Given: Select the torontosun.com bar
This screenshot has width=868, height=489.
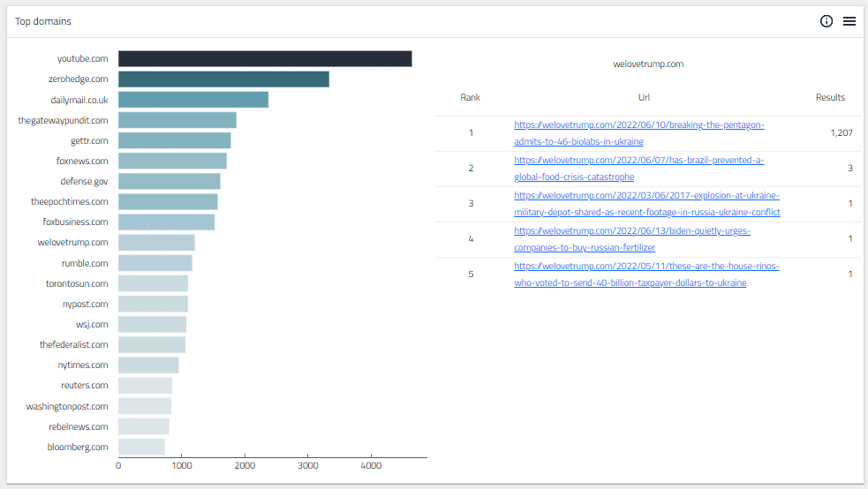Looking at the screenshot, I should pos(154,283).
